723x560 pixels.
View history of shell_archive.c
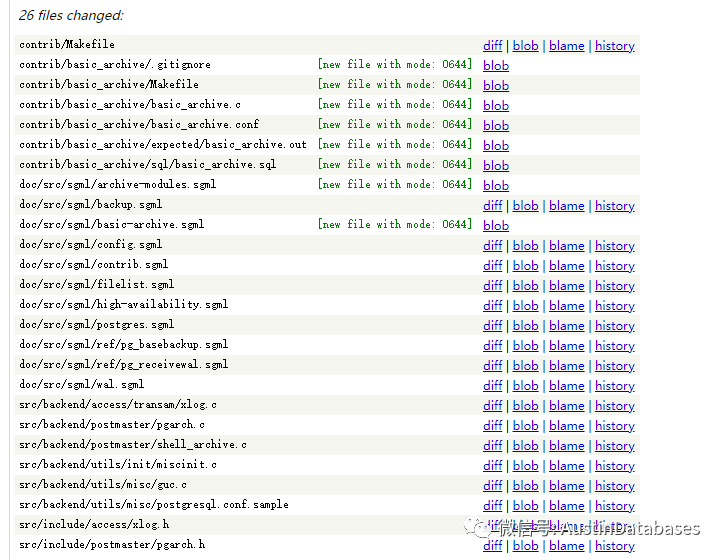(x=614, y=446)
